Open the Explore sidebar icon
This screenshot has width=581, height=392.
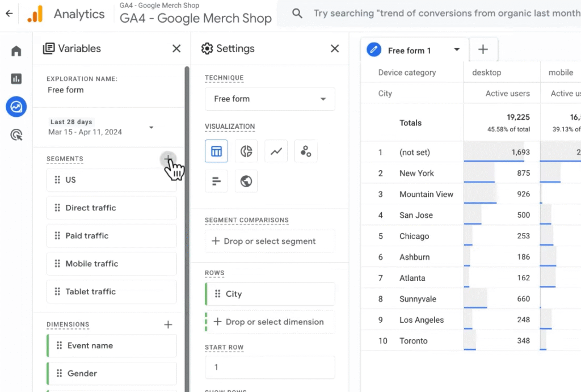coord(16,107)
